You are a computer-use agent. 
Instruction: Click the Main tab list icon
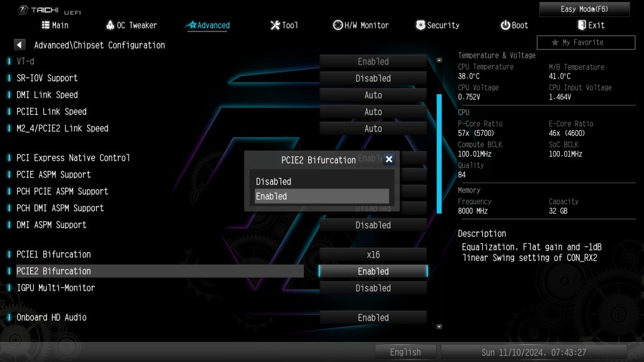45,25
